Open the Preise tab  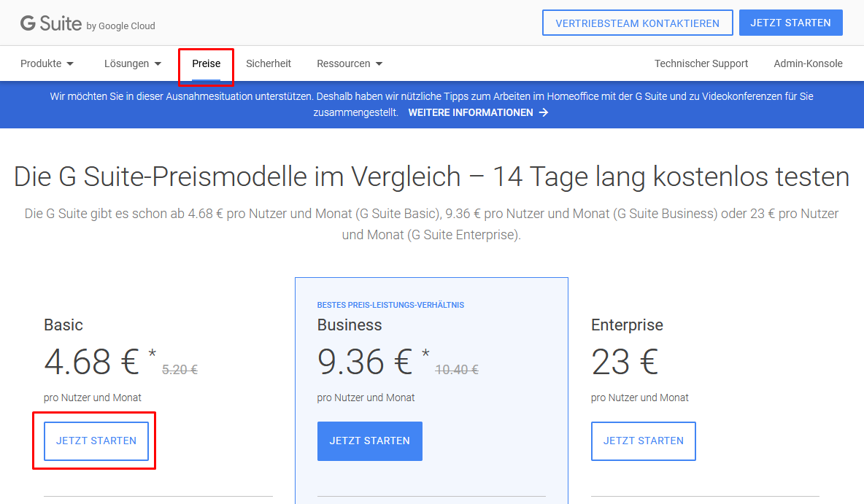tap(206, 63)
